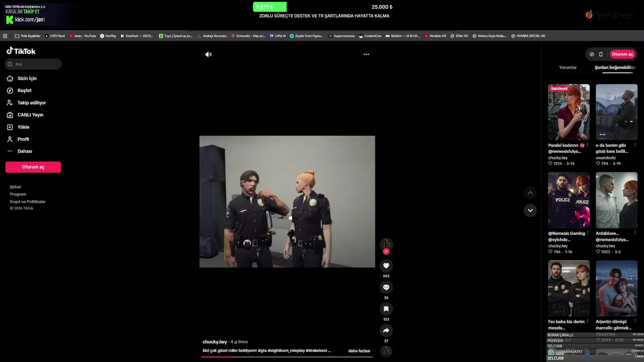Expand Koşul ve Politikalar section
Viewport: 644px width, 362px height.
click(x=28, y=202)
